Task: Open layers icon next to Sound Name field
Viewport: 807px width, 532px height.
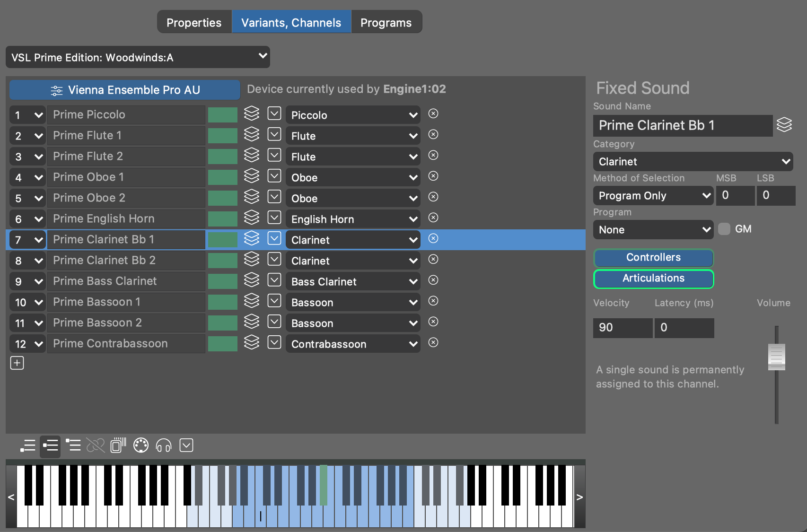Action: (784, 125)
